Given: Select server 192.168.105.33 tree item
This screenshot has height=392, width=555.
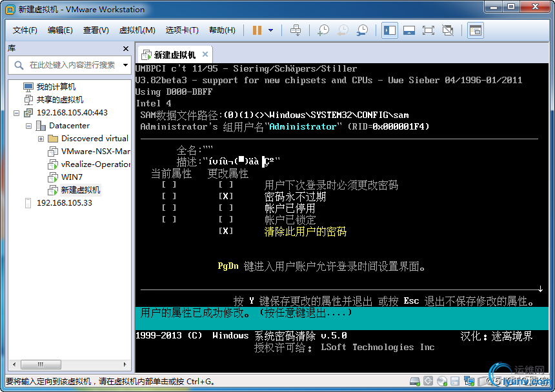Looking at the screenshot, I should tap(64, 203).
